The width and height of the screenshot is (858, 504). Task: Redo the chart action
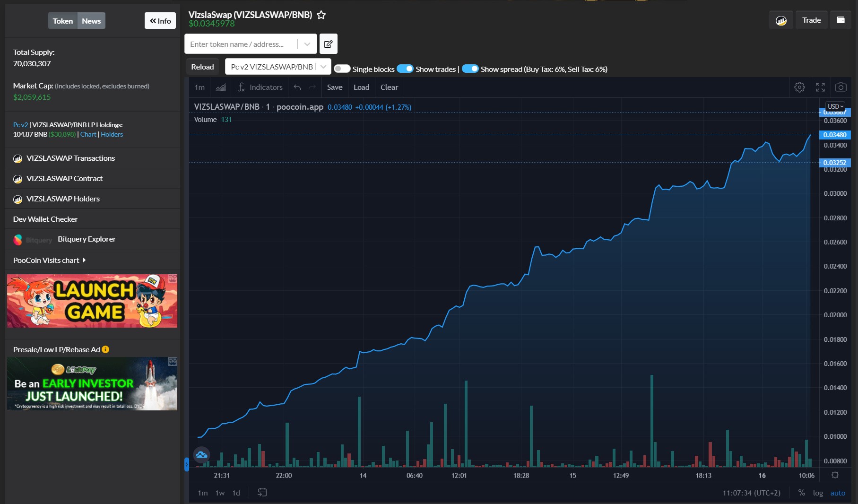pyautogui.click(x=312, y=87)
